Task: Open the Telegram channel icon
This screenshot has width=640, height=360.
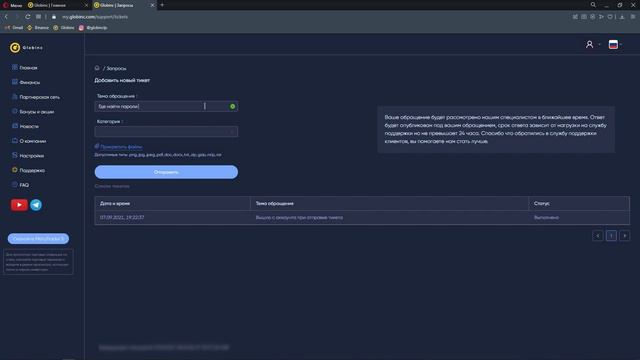Action: (x=36, y=205)
